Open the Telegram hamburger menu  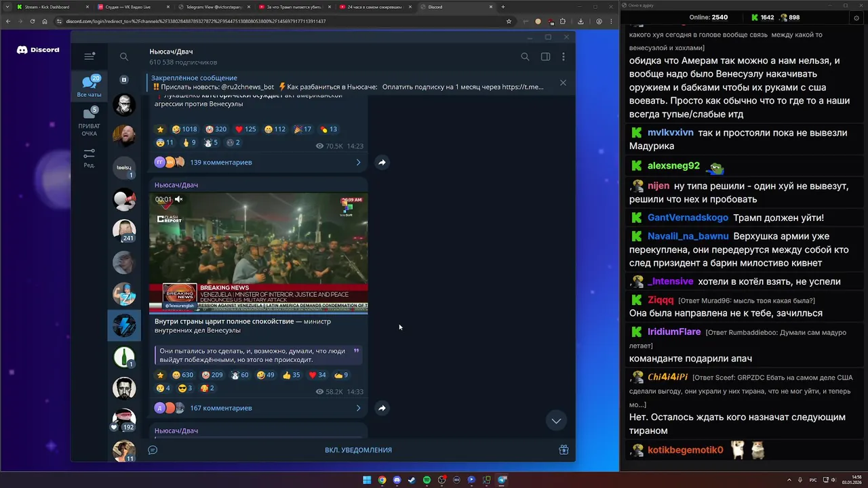[x=89, y=56]
